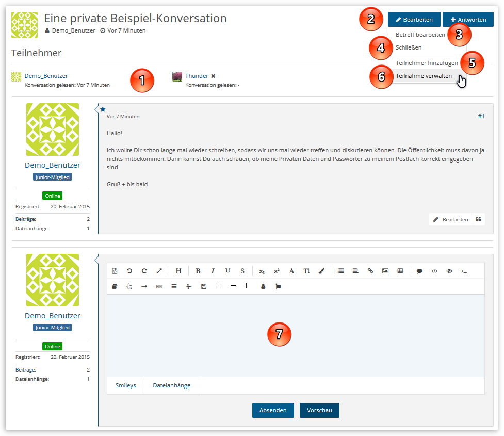The width and height of the screenshot is (504, 436).
Task: Toggle bold text formatting
Action: coord(198,271)
